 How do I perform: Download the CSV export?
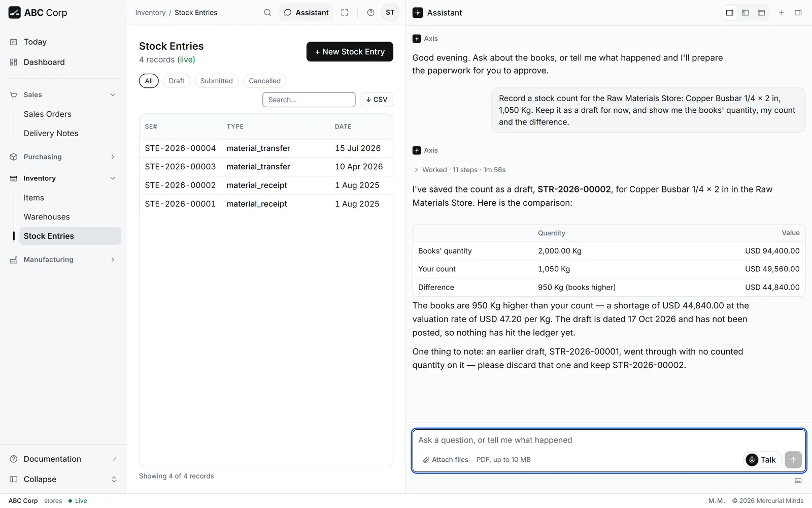(x=377, y=100)
